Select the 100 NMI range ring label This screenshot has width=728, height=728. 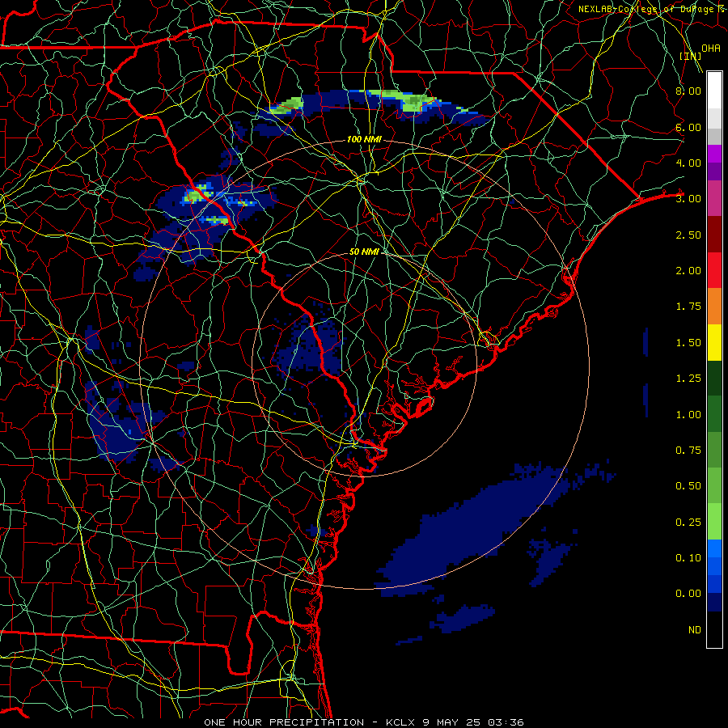(x=364, y=139)
